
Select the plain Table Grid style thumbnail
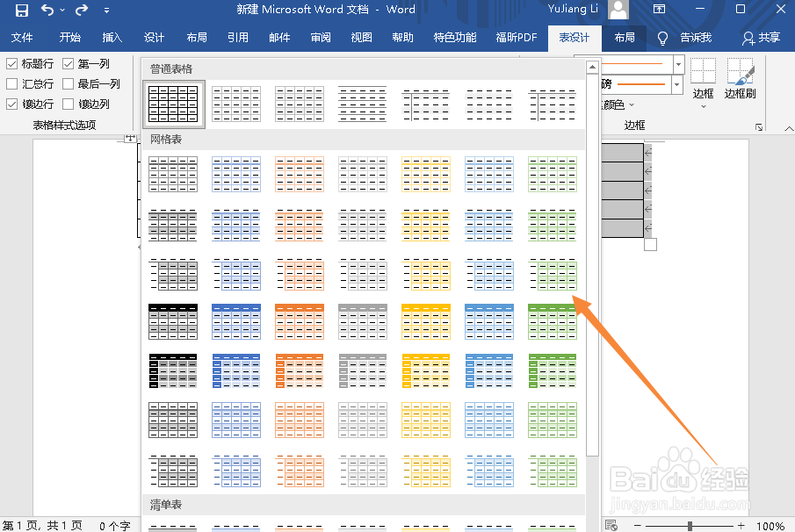pyautogui.click(x=173, y=104)
